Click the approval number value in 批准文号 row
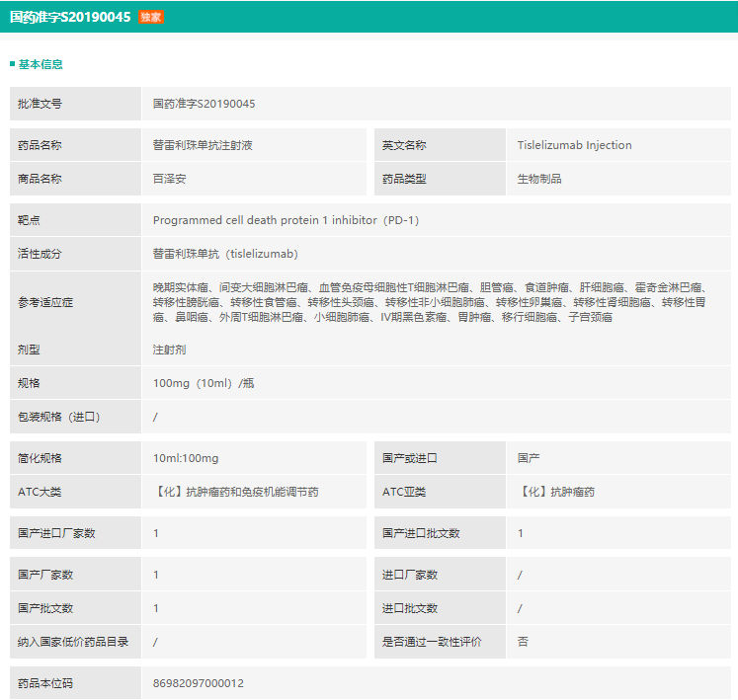The width and height of the screenshot is (738, 700). (204, 104)
